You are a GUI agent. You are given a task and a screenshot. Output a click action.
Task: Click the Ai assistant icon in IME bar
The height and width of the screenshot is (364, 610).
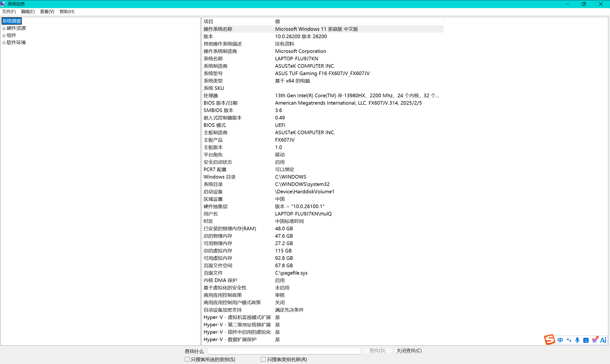pos(603,340)
